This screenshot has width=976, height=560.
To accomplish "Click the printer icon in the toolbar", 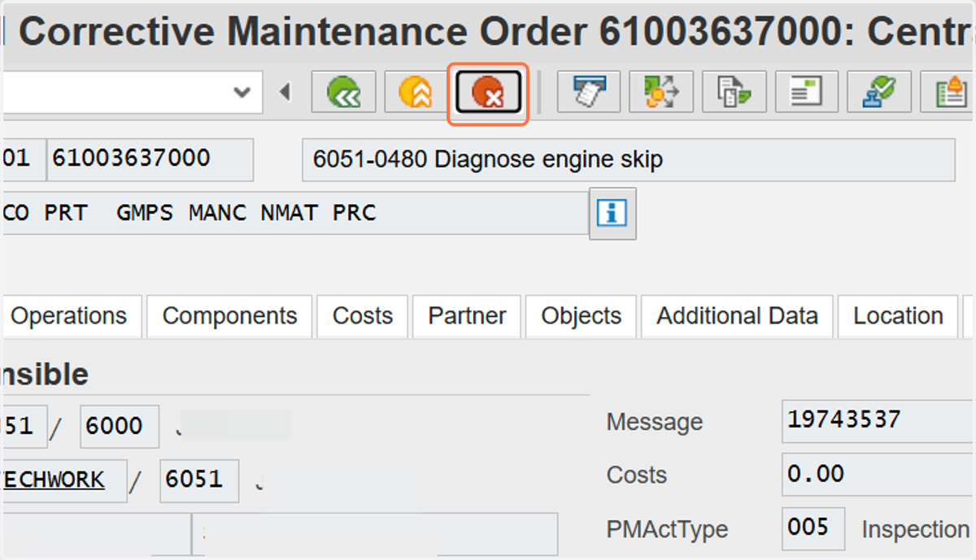I will pyautogui.click(x=588, y=92).
